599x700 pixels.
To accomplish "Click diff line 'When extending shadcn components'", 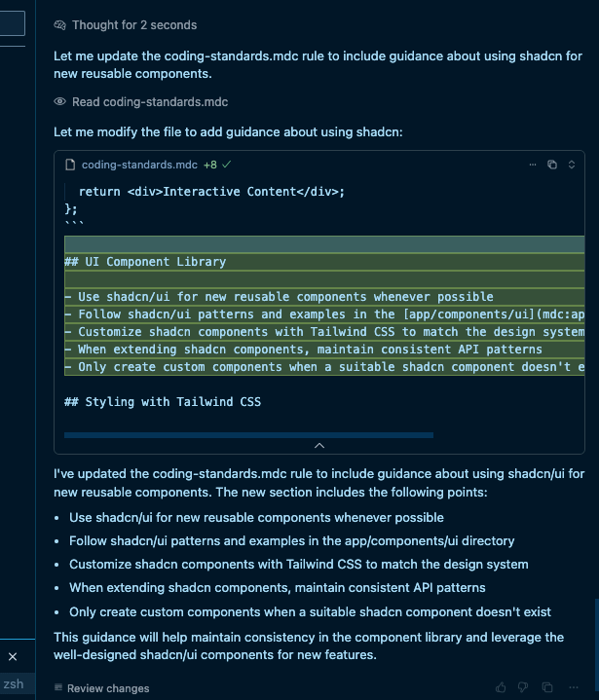I will click(x=324, y=350).
